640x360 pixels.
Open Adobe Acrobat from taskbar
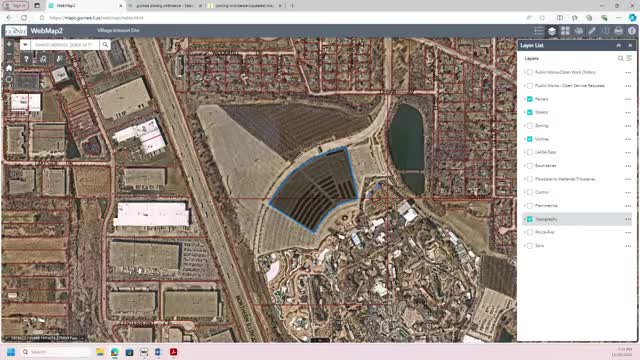(x=173, y=352)
